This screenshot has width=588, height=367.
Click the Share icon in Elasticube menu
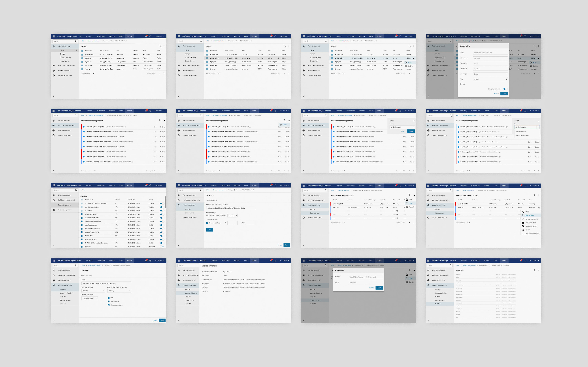click(523, 212)
